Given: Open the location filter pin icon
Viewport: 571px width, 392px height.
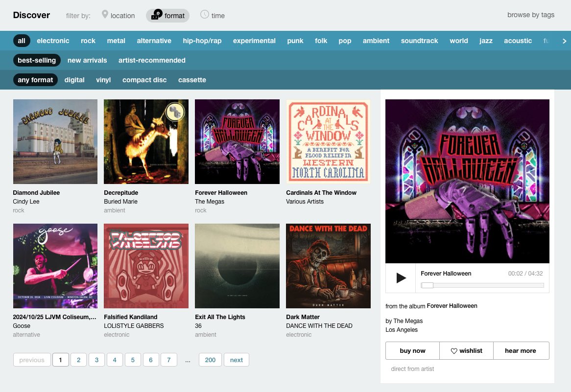Looking at the screenshot, I should tap(105, 15).
